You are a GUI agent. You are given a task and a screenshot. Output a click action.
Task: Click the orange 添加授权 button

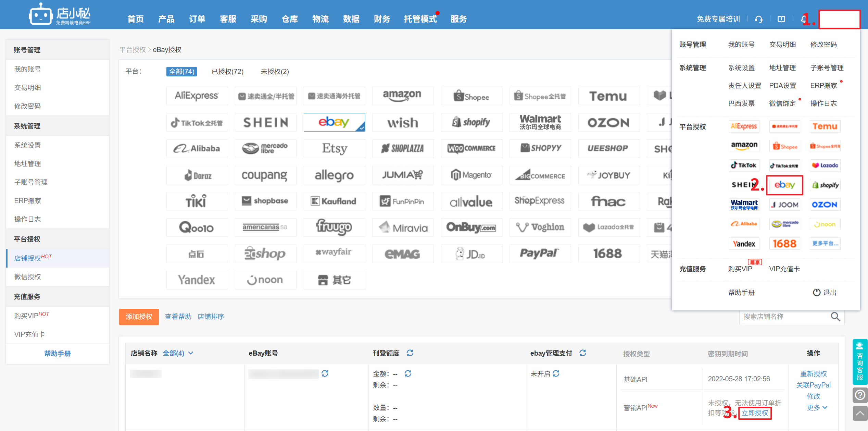[x=139, y=317]
